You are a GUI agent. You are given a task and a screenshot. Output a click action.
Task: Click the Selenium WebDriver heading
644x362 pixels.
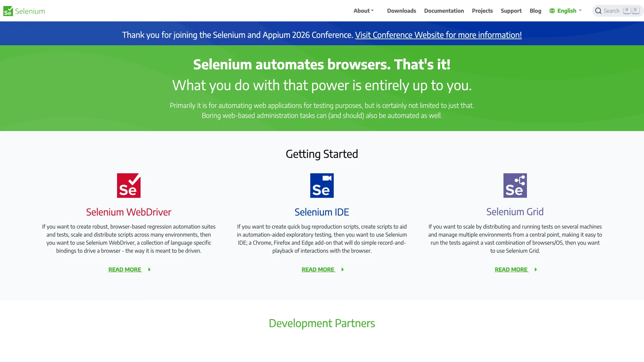point(129,212)
